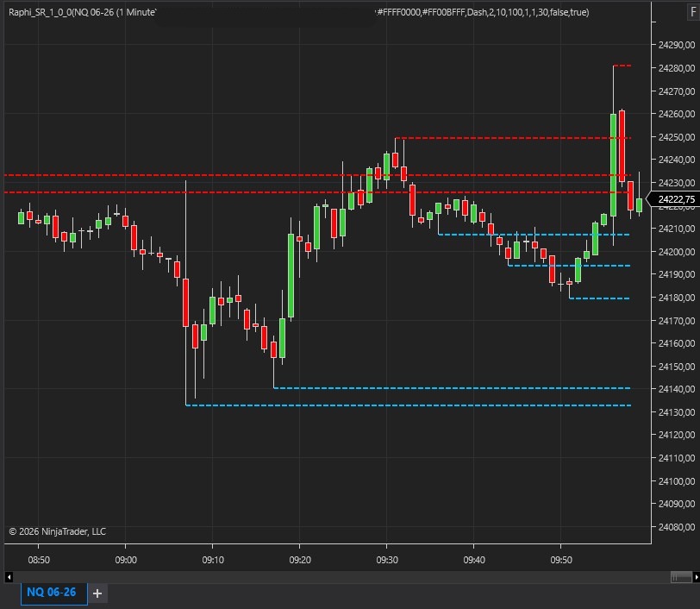Image resolution: width=700 pixels, height=609 pixels.
Task: Select the NQ 06-26 chart tab
Action: (52, 593)
